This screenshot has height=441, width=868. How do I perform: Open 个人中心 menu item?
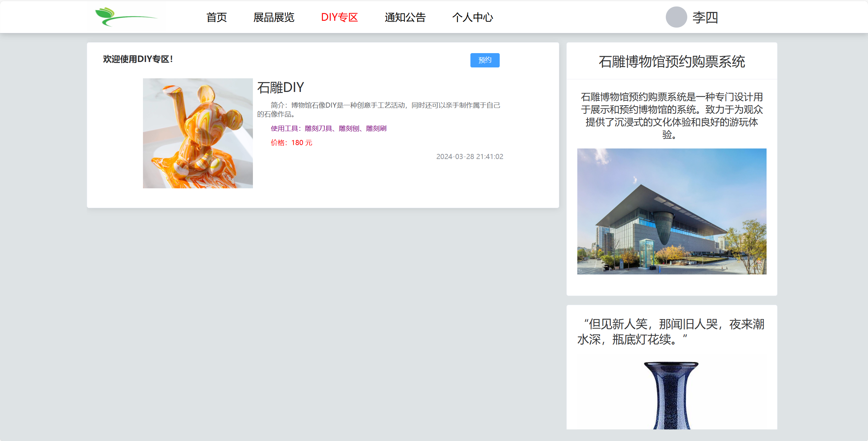coord(472,17)
